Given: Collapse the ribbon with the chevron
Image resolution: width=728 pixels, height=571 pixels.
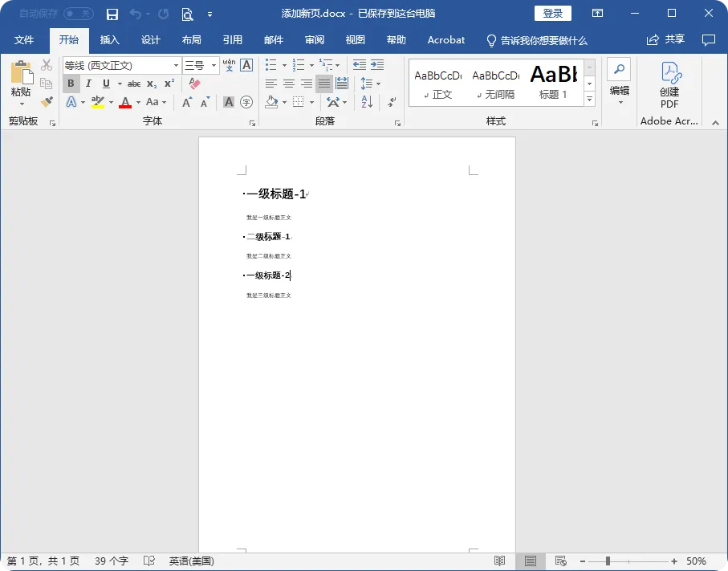Looking at the screenshot, I should (715, 123).
